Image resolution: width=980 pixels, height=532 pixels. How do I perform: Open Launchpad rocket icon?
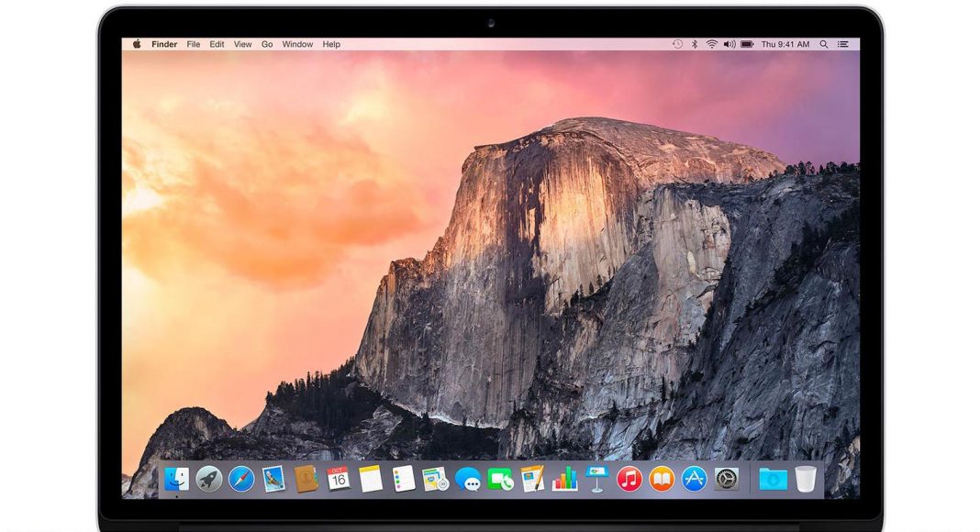point(208,480)
